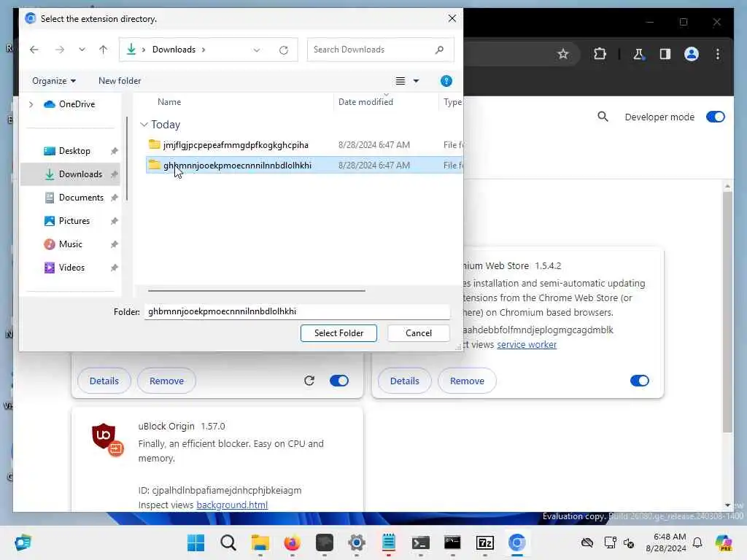Open the Windows Start menu
Viewport: 747px width, 560px height.
[x=196, y=542]
